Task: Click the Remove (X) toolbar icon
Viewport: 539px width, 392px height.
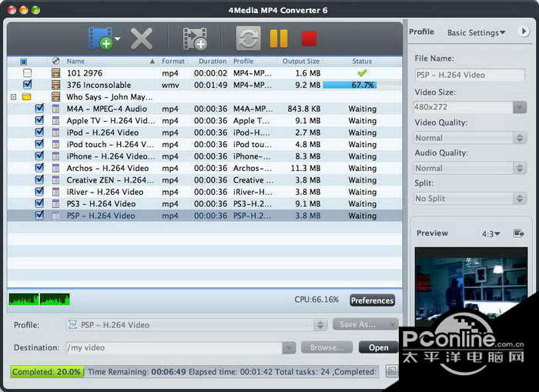Action: coord(142,39)
